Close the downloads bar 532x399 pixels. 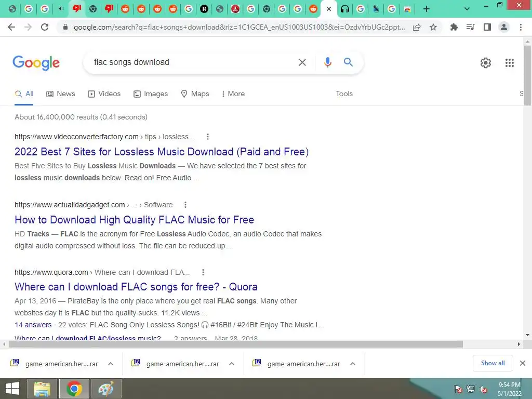coord(523,363)
